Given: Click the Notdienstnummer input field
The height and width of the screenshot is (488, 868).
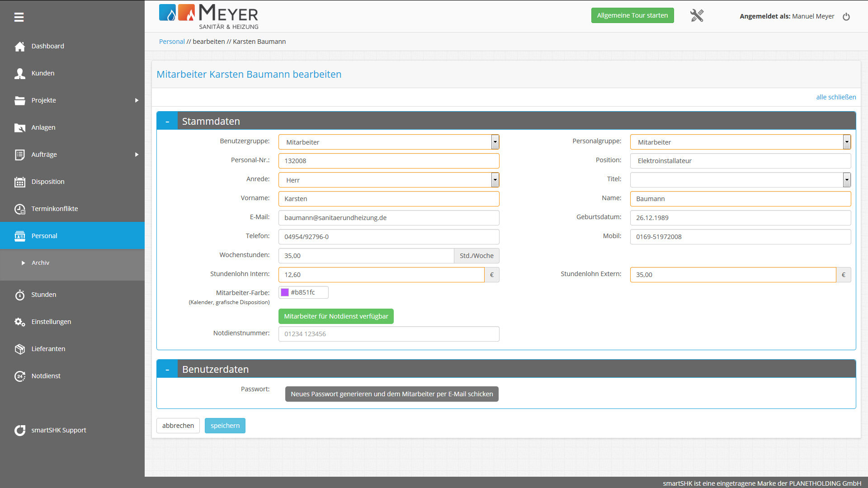Looking at the screenshot, I should point(389,334).
